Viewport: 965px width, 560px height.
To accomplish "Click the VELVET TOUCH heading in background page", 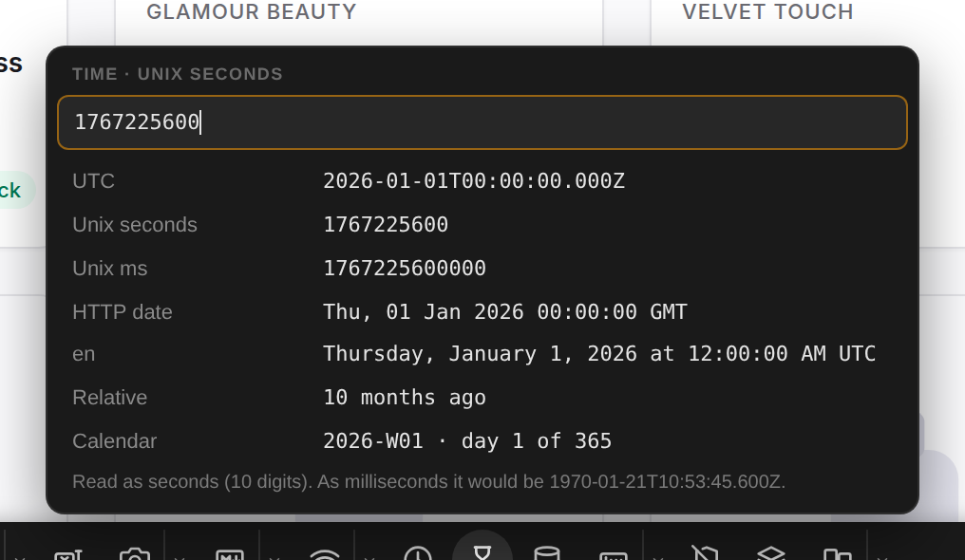I will [x=768, y=11].
